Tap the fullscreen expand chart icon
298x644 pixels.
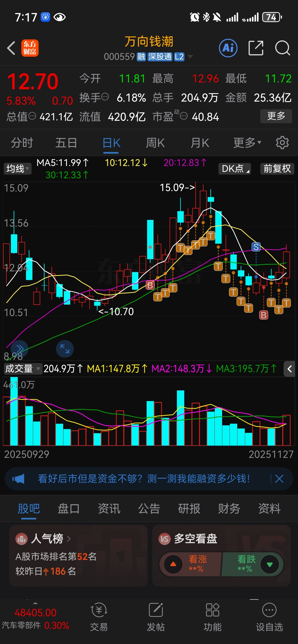(x=65, y=349)
